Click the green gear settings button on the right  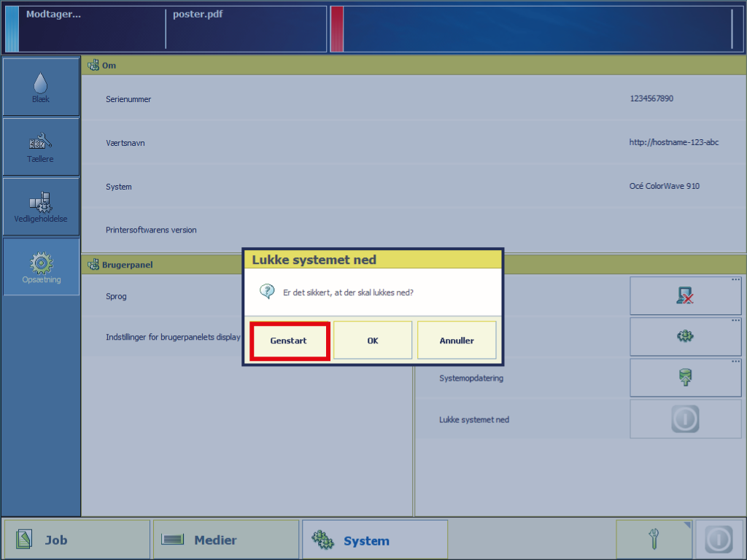click(685, 337)
